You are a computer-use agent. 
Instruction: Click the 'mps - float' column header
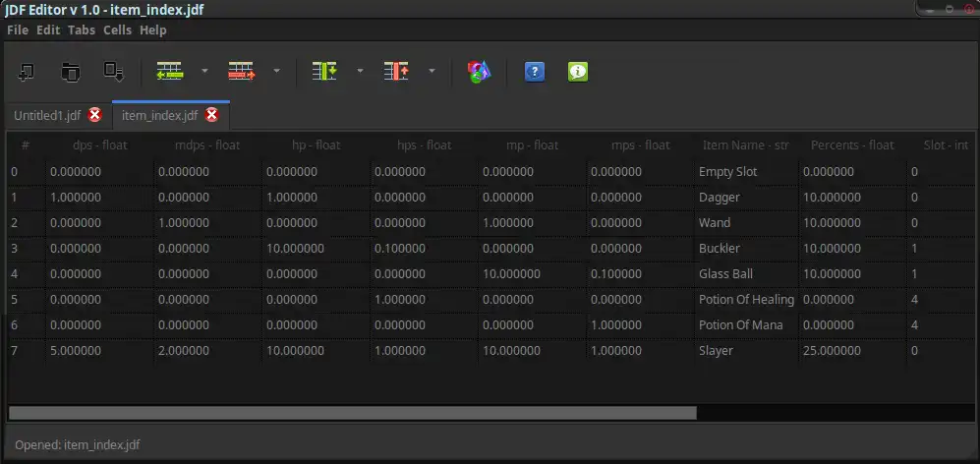click(x=641, y=145)
